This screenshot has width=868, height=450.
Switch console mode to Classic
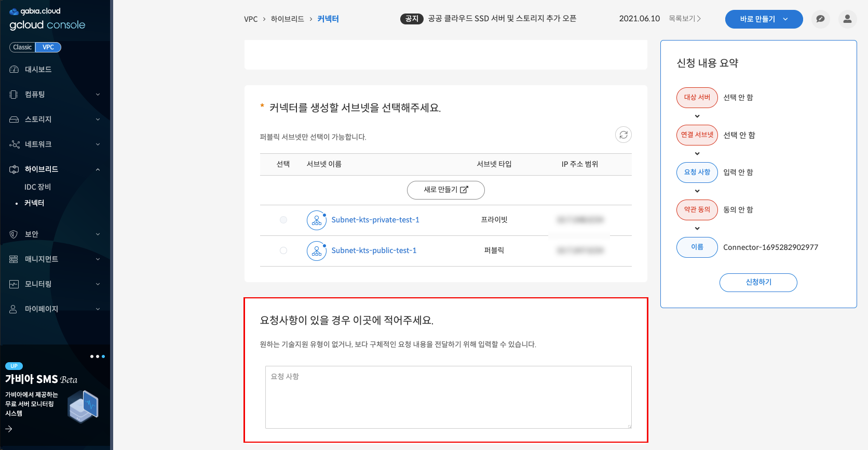click(x=22, y=47)
